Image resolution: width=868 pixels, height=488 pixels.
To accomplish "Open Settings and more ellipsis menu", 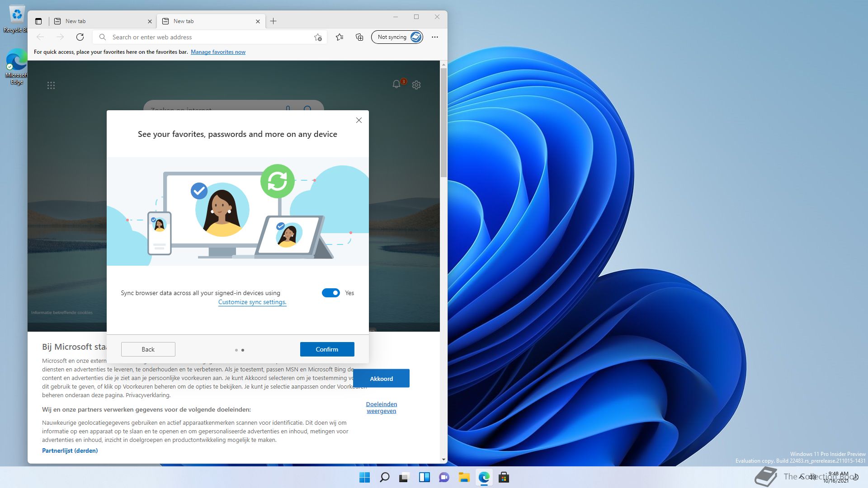I will [x=435, y=37].
